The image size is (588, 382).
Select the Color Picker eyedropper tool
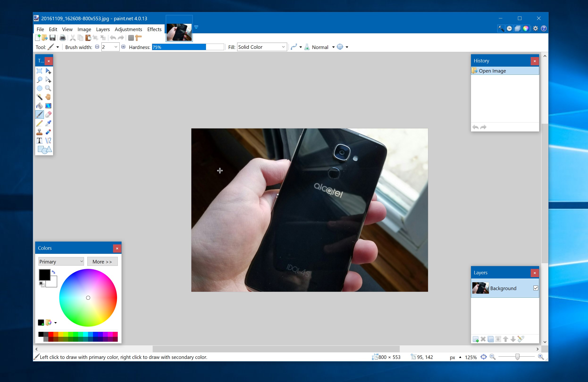point(48,123)
